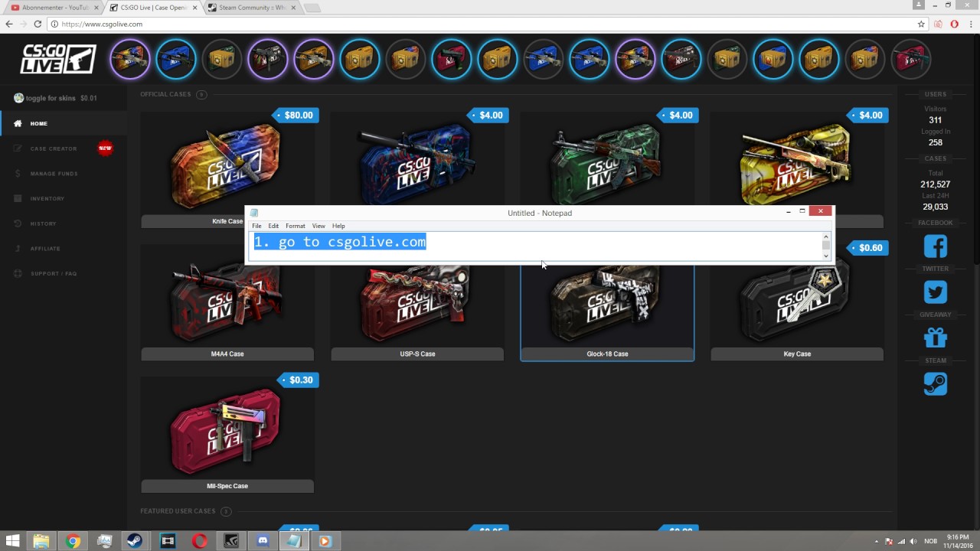Screen dimensions: 980x551
Task: Switch to Notepad from the taskbar
Action: pos(292,541)
